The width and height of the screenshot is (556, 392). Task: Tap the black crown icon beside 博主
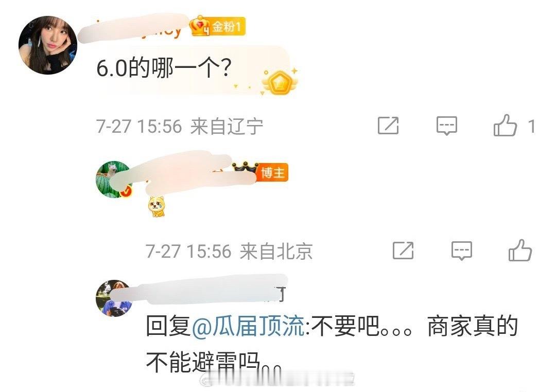(245, 168)
